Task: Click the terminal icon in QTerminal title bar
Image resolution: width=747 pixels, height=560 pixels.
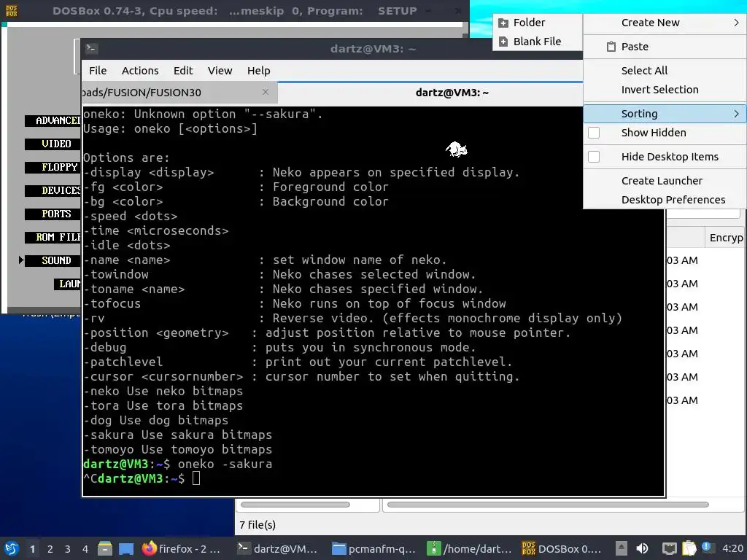Action: click(91, 48)
